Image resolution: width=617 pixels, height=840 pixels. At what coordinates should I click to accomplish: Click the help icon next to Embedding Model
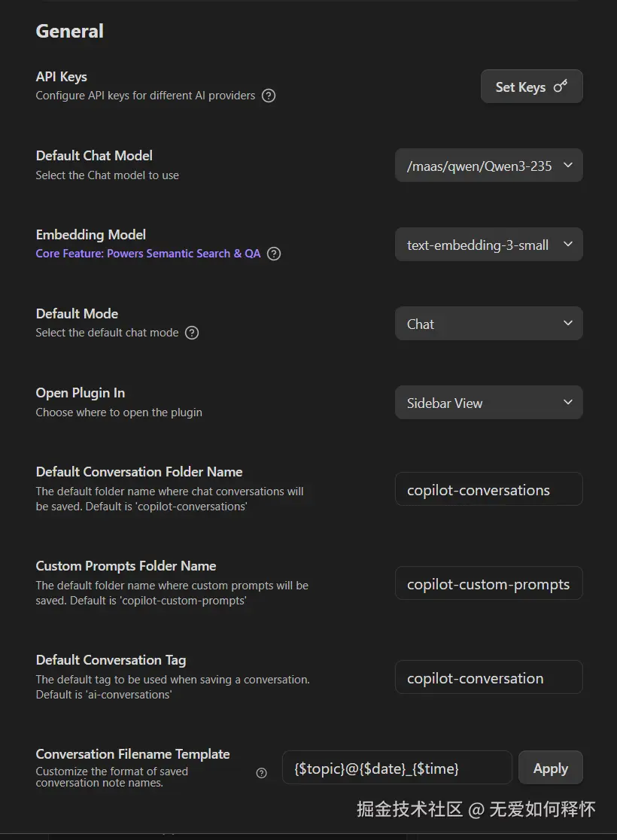pos(274,254)
